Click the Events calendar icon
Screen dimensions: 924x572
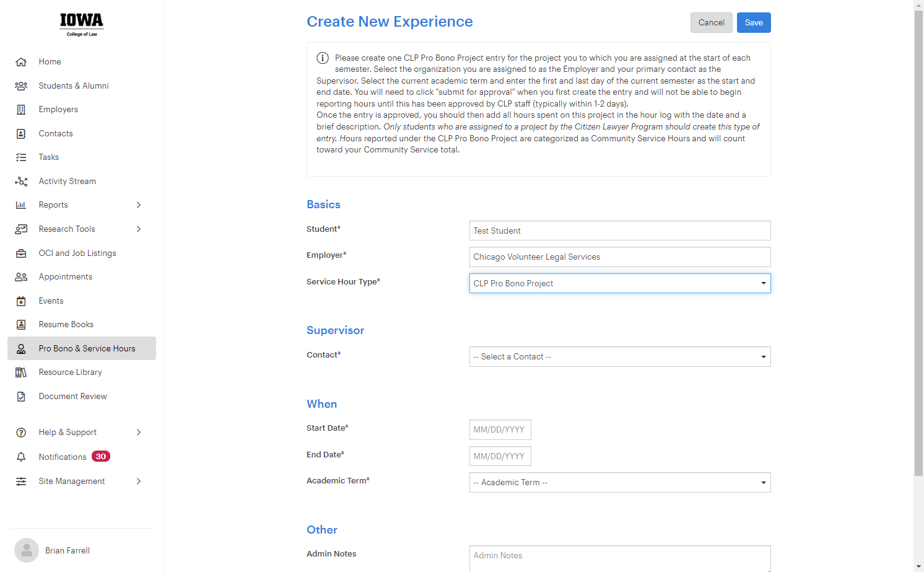21,301
